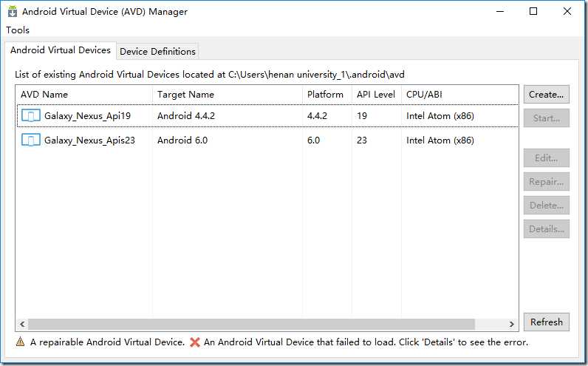Click Intel Atom (x86) in Apis23 row
The width and height of the screenshot is (588, 366).
point(440,140)
